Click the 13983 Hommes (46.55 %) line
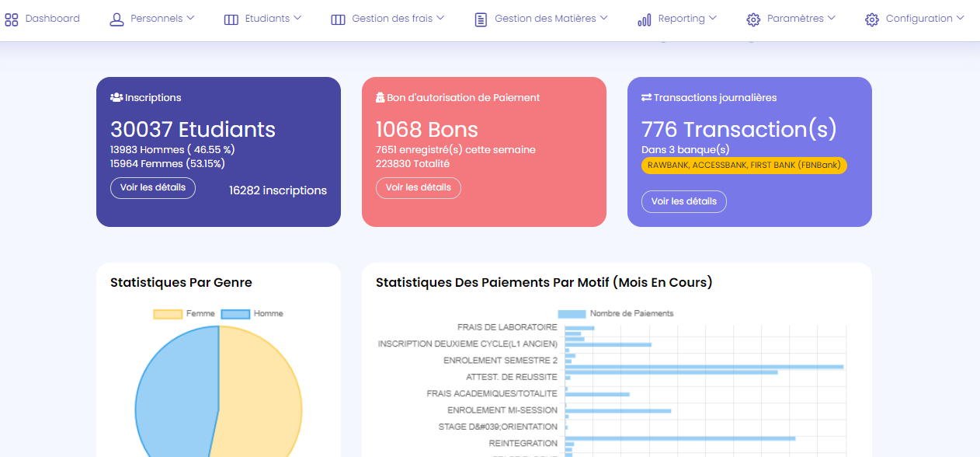 coord(172,149)
